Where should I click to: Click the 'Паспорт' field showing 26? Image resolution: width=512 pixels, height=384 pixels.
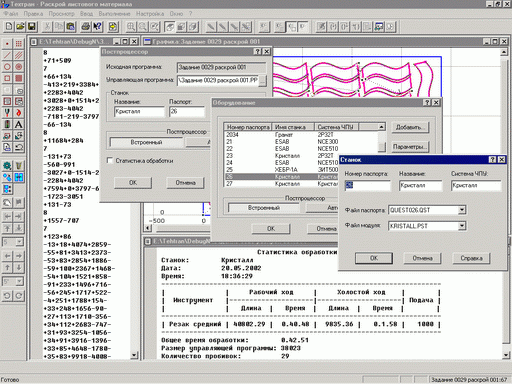coord(187,111)
